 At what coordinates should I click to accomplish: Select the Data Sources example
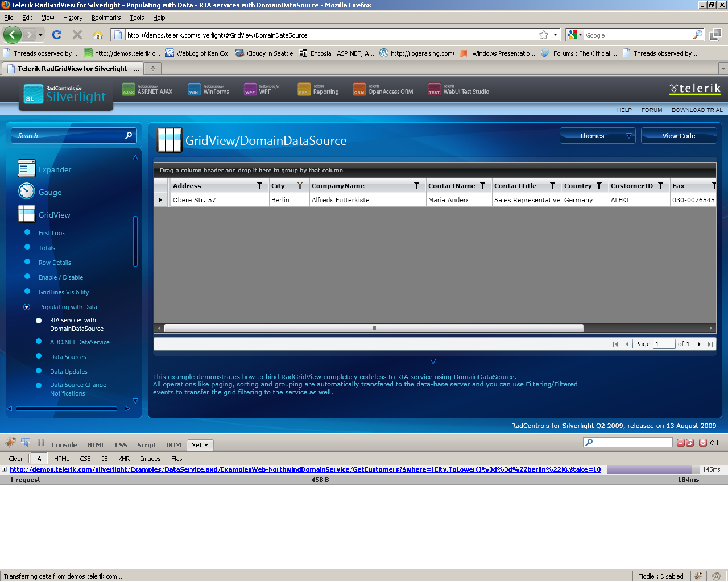click(68, 357)
